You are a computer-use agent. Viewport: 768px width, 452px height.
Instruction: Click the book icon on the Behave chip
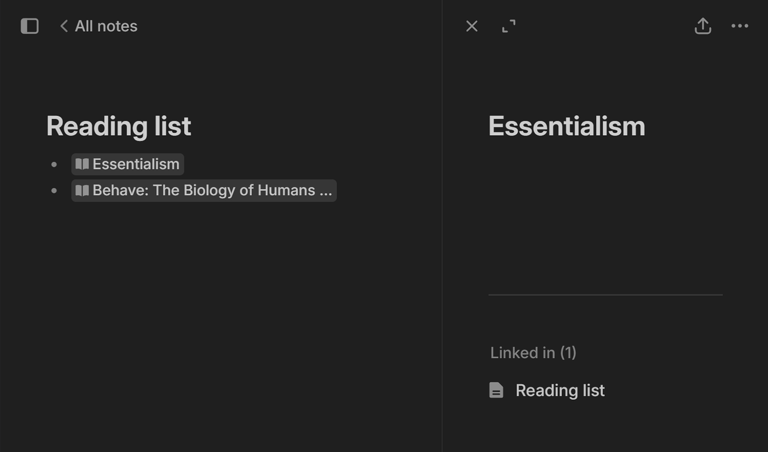click(82, 190)
